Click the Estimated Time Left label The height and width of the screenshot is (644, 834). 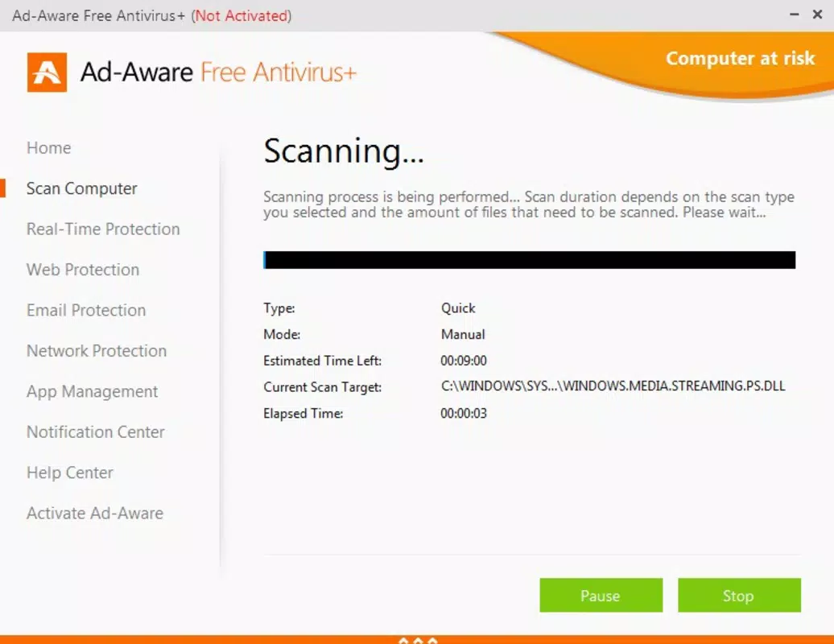tap(322, 361)
